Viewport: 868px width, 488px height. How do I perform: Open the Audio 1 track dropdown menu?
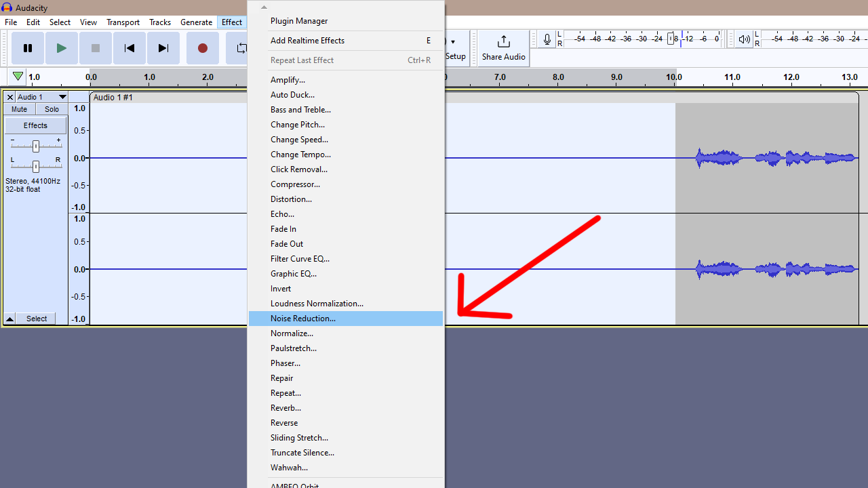click(x=42, y=97)
